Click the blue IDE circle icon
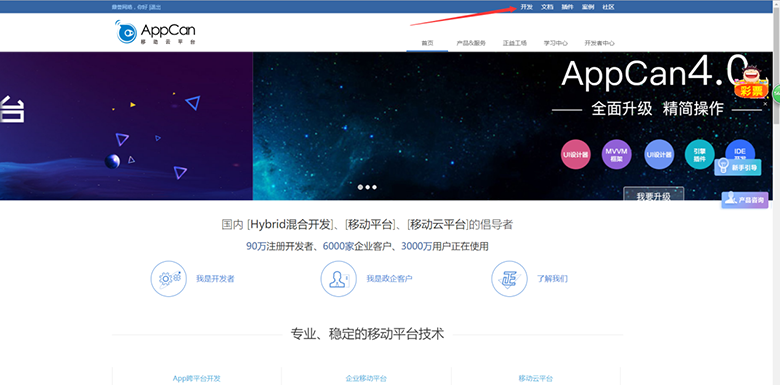 tap(740, 151)
